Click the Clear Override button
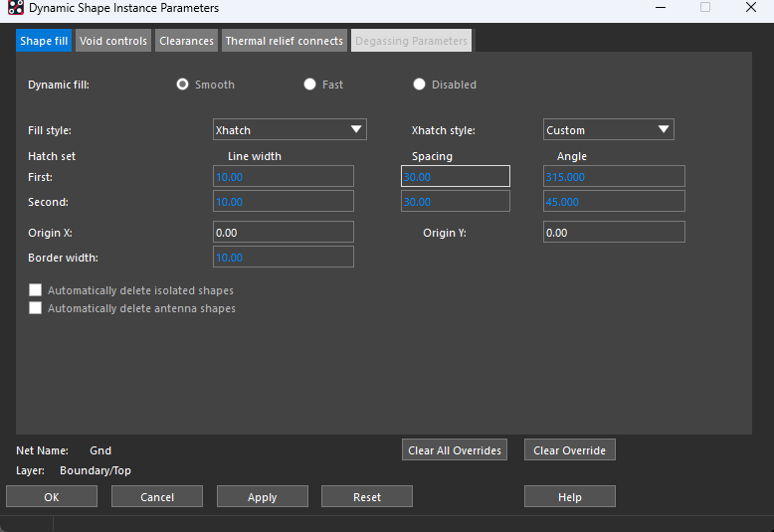 (569, 450)
